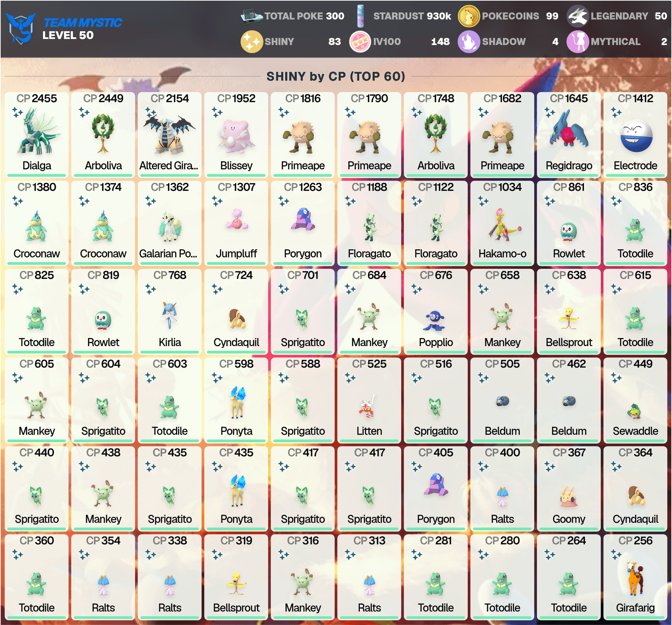
Task: Click the Team Mystic emblem icon
Action: [x=21, y=28]
